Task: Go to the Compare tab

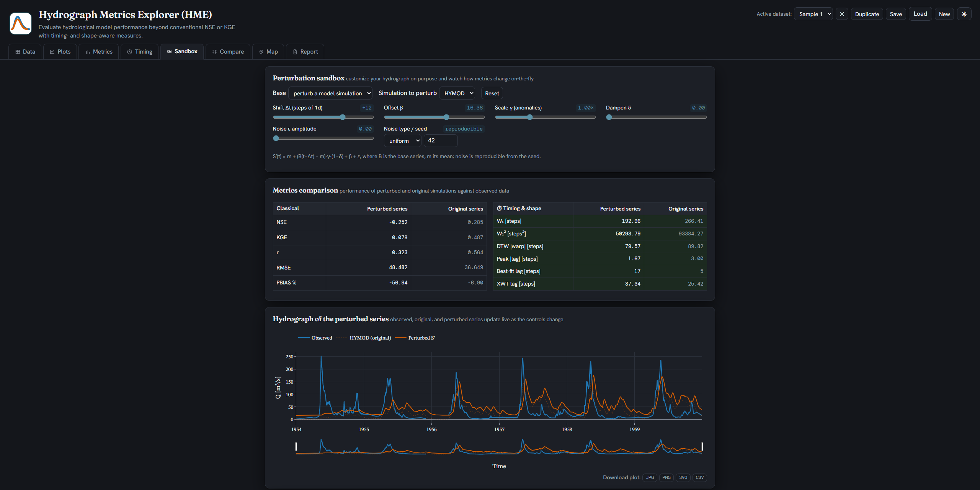Action: (x=228, y=52)
